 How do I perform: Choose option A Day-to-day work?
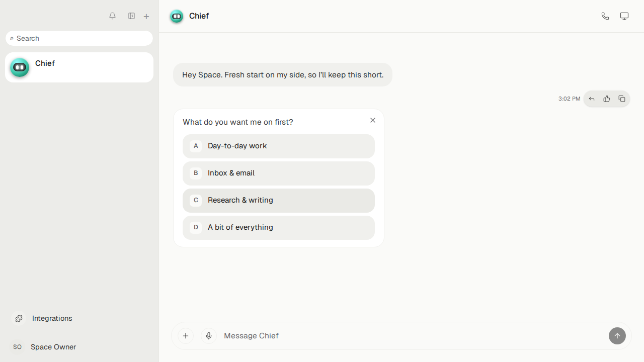[x=279, y=146]
